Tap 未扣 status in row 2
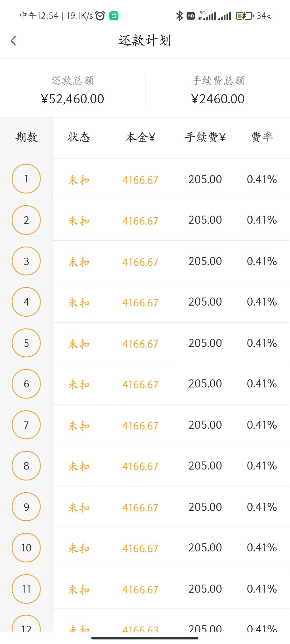The height and width of the screenshot is (644, 290). 79,221
